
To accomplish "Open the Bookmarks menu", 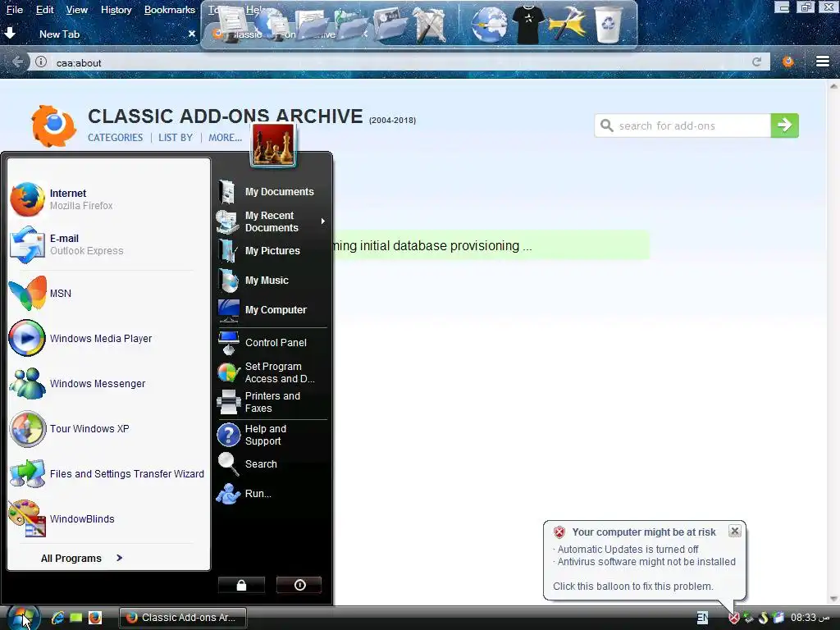I will (x=169, y=10).
